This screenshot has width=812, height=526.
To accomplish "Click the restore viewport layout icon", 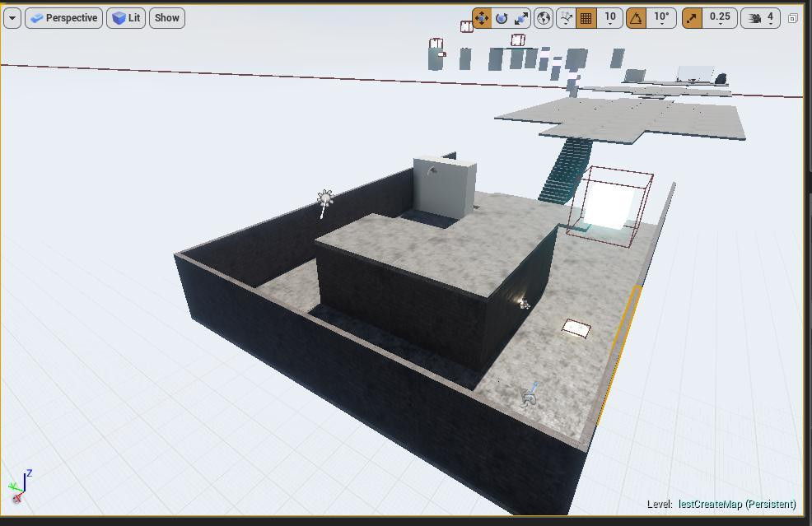I will click(792, 18).
